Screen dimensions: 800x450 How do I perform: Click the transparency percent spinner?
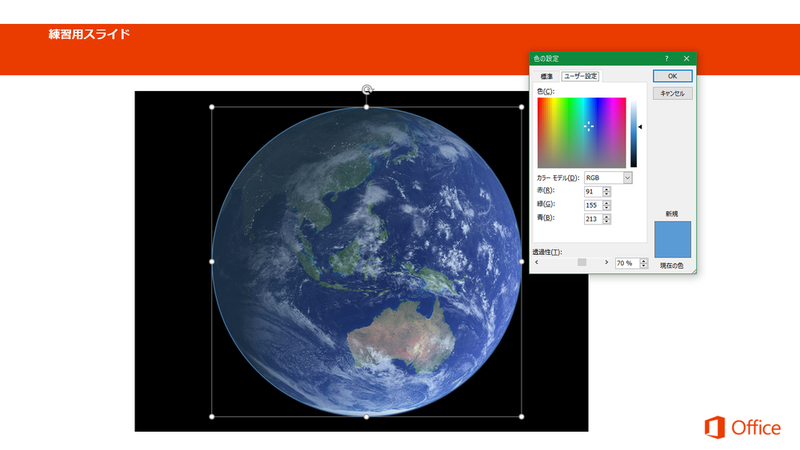643,262
